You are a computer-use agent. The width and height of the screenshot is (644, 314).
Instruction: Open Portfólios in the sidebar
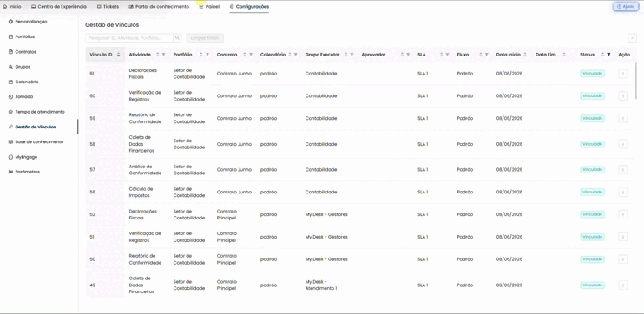[22, 36]
